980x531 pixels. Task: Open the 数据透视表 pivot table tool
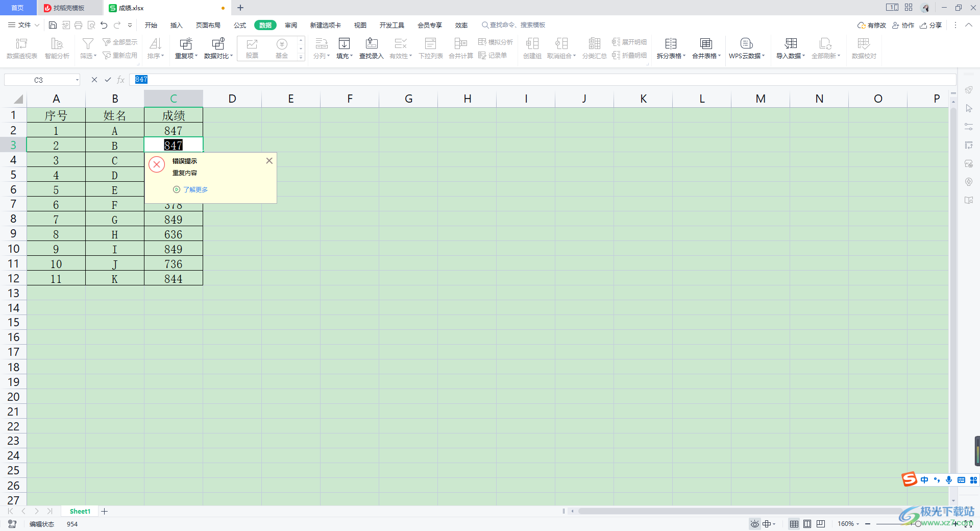[x=21, y=49]
